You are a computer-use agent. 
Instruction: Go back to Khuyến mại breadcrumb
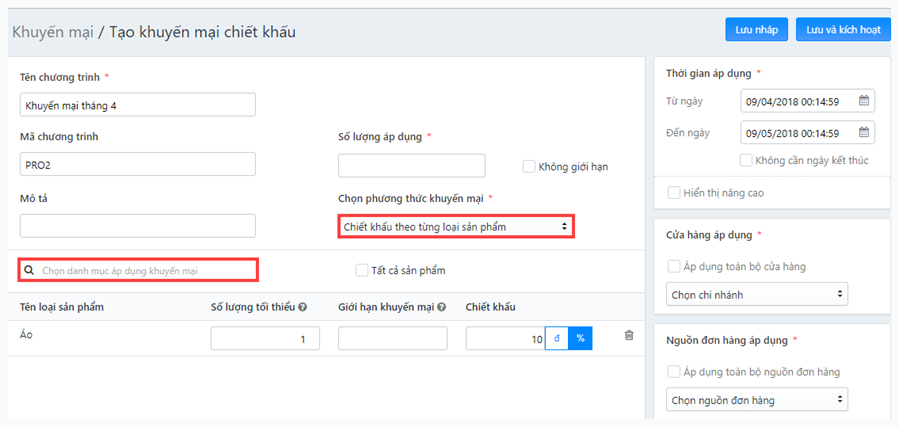point(53,32)
